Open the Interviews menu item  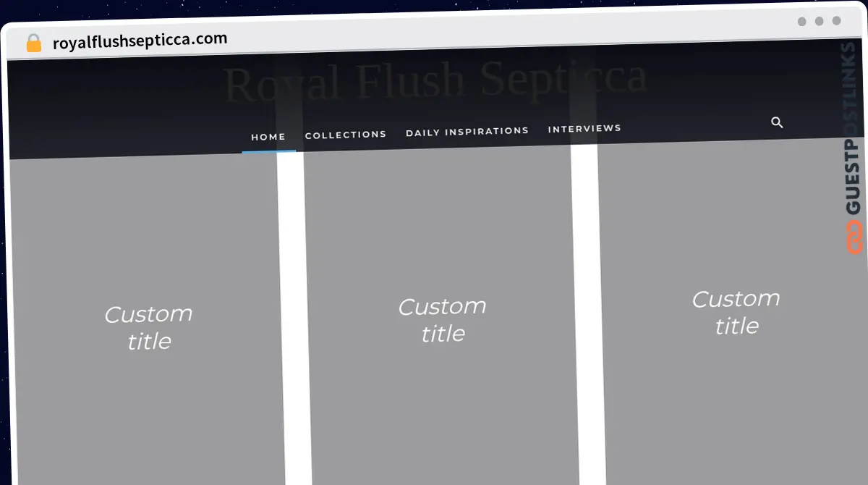584,128
